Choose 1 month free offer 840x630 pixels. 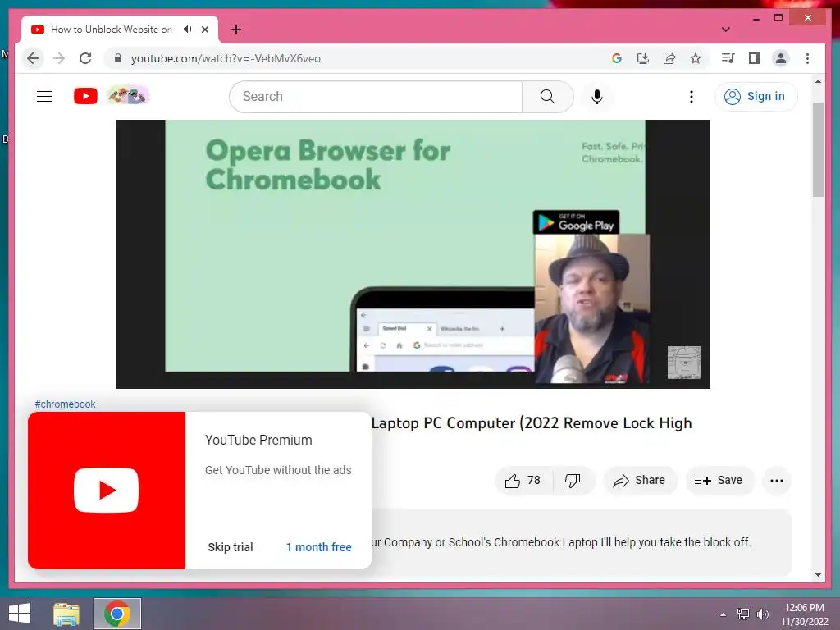pyautogui.click(x=319, y=547)
